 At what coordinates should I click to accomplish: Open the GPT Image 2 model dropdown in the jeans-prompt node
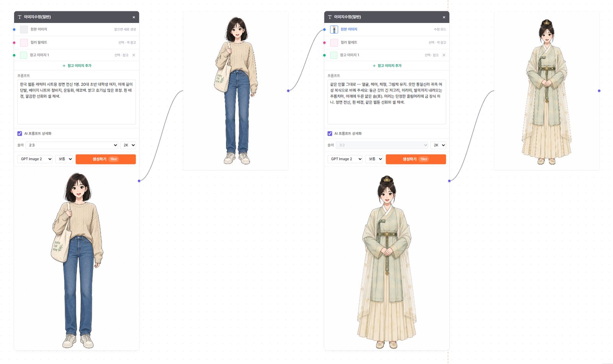[35, 159]
